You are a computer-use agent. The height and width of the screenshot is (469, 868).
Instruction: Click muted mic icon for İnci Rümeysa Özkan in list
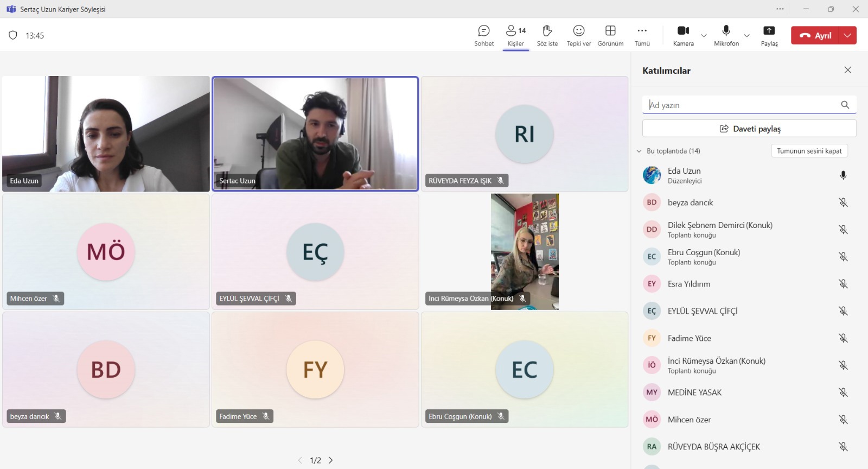843,365
